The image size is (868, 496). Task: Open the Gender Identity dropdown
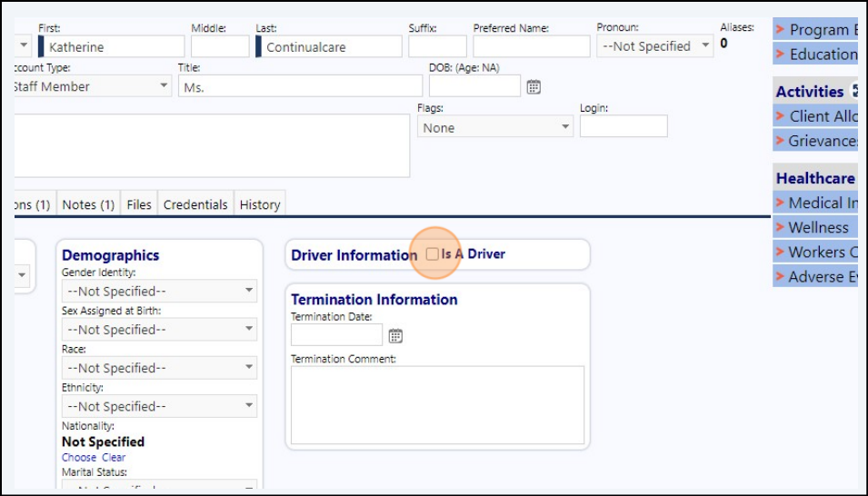point(159,292)
